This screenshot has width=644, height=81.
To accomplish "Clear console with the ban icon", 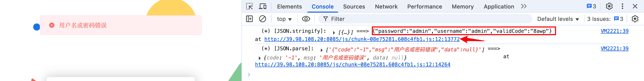I will [x=262, y=19].
